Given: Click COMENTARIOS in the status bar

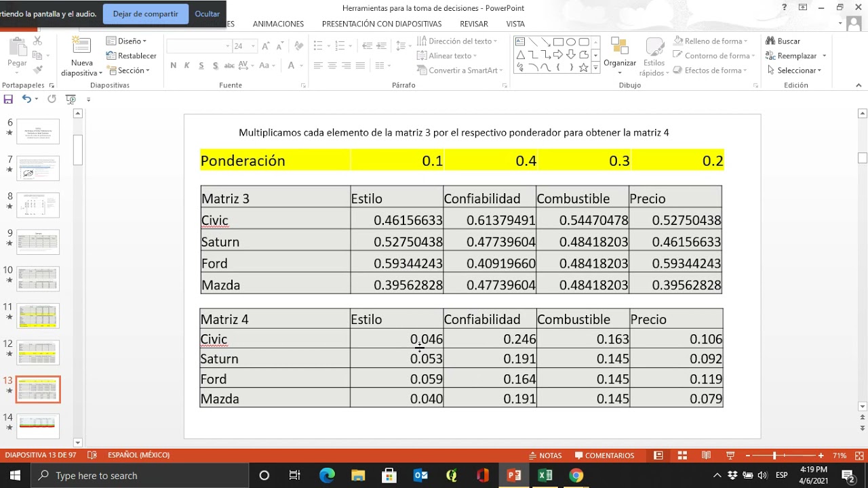Looking at the screenshot, I should pos(604,455).
